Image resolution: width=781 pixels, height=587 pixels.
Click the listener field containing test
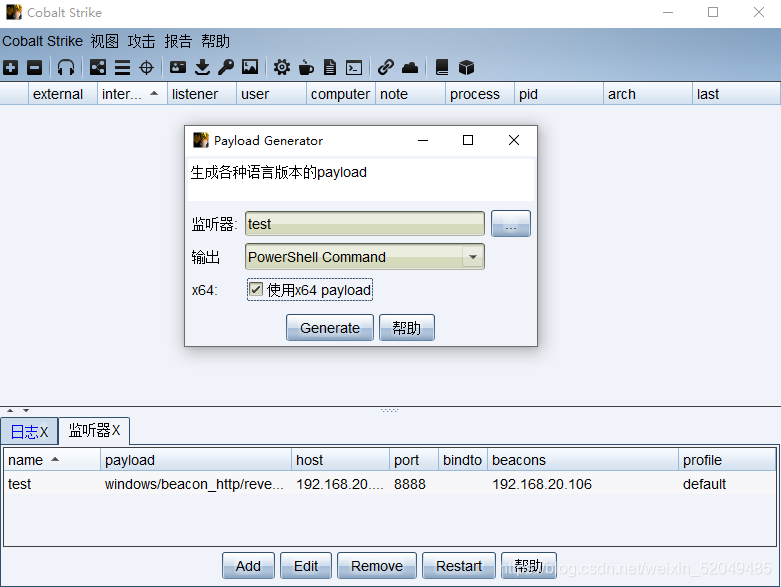pos(365,224)
